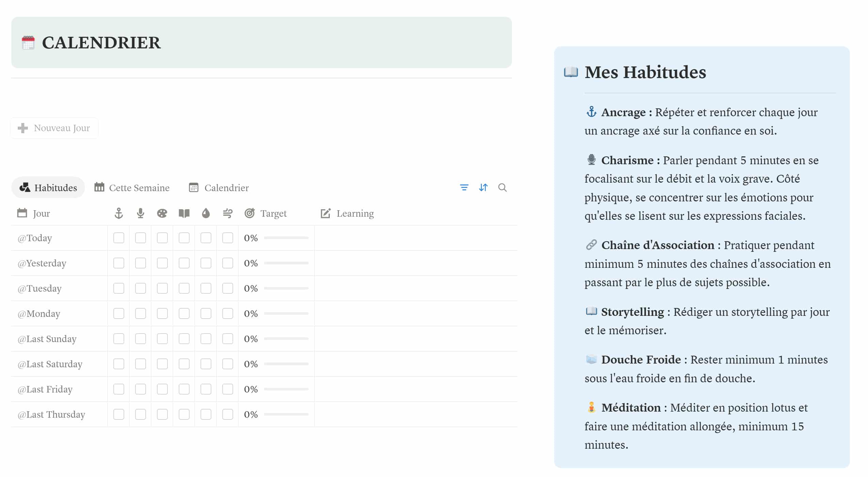Click the empty Learning cell for @Today
868x477 pixels.
click(x=416, y=238)
